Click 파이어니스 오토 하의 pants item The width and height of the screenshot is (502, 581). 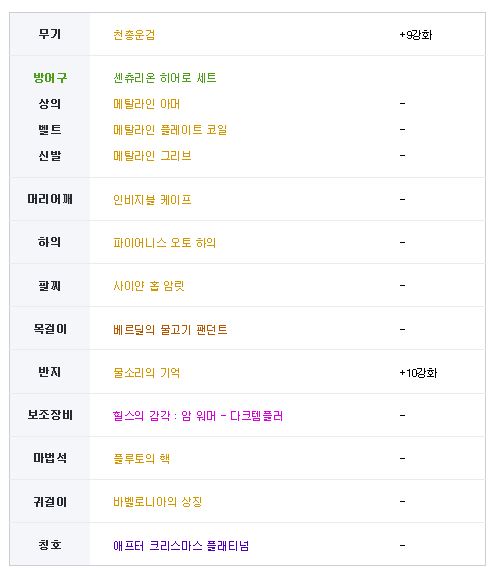tap(164, 243)
